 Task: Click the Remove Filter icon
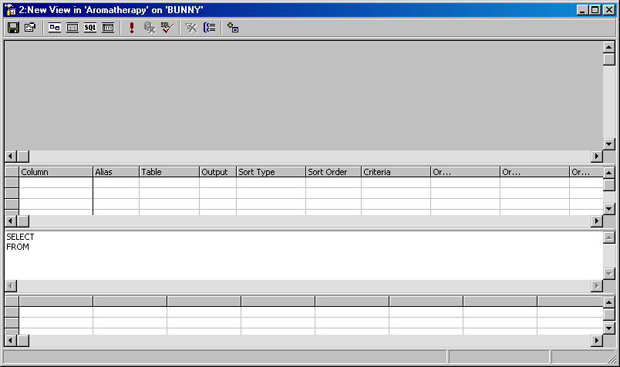coord(191,28)
